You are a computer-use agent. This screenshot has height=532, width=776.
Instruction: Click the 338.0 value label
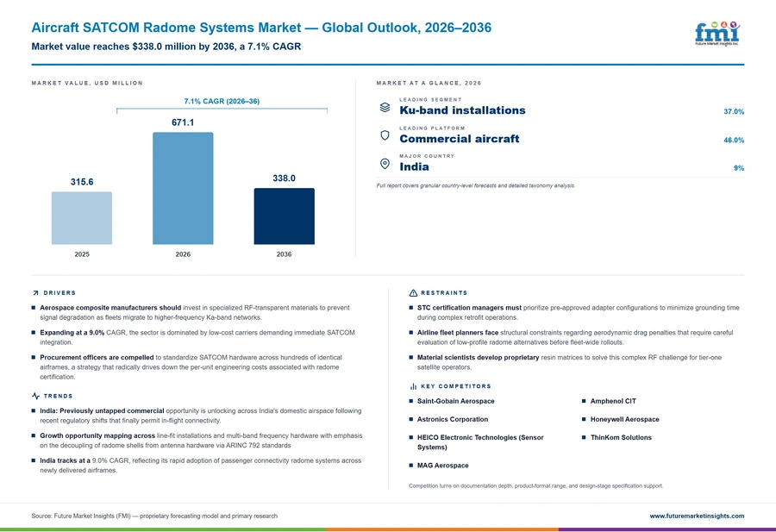(x=284, y=178)
